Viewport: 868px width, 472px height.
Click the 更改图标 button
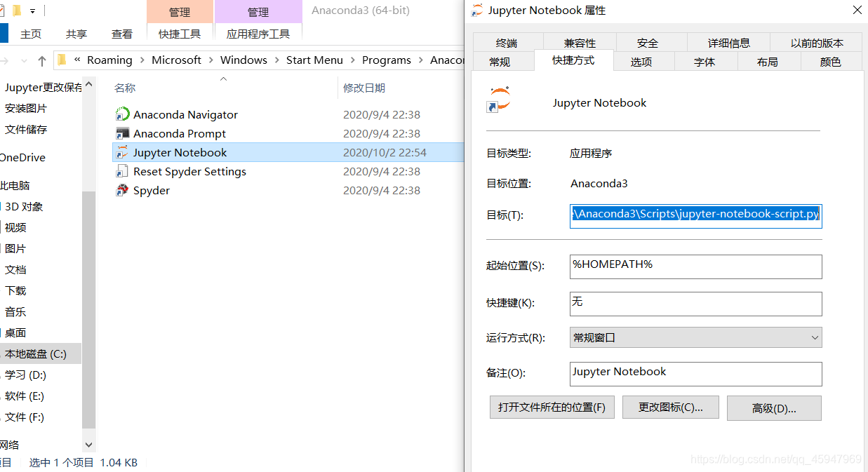[670, 407]
